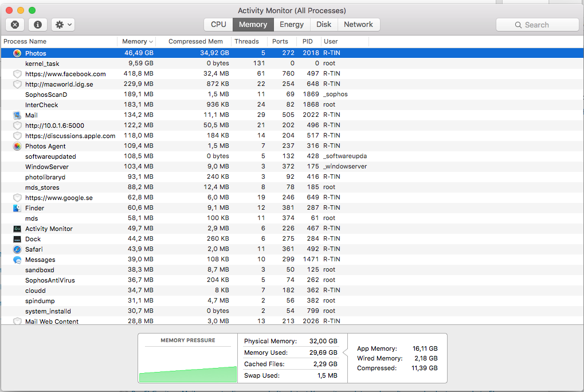
Task: Open the gear action menu dropdown
Action: [x=63, y=25]
